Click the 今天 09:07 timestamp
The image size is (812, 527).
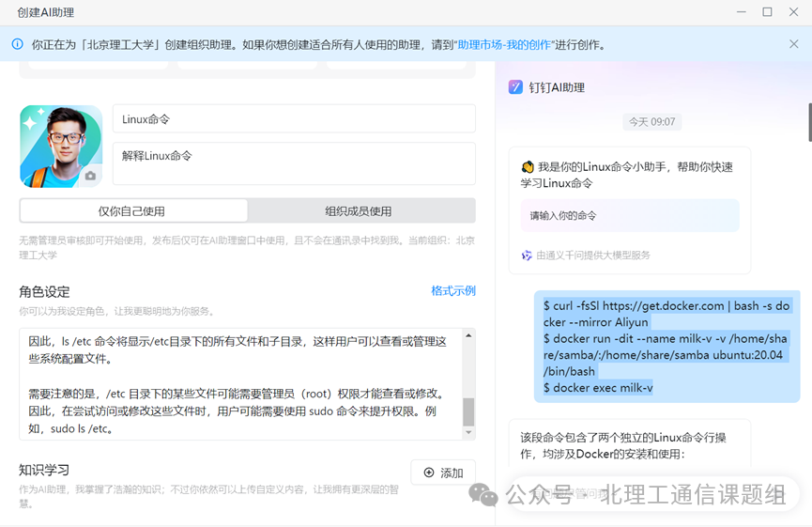(x=652, y=122)
